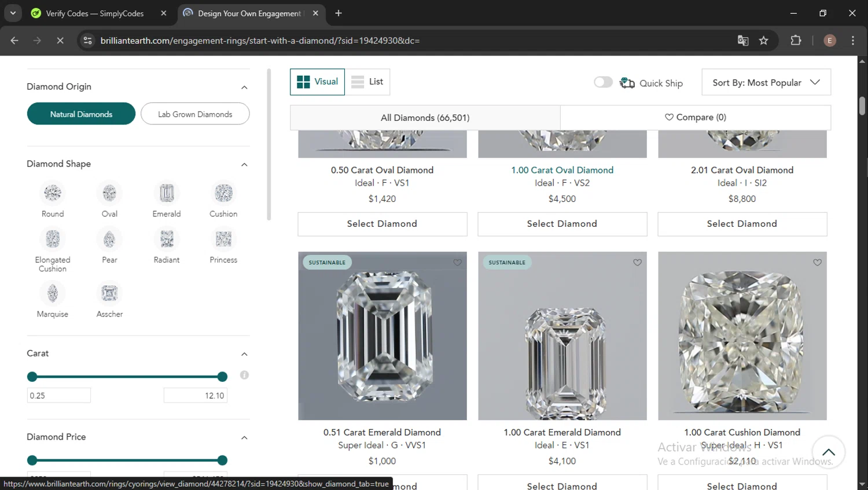Choose Lab Grown Diamonds origin
The width and height of the screenshot is (868, 490).
pos(195,114)
